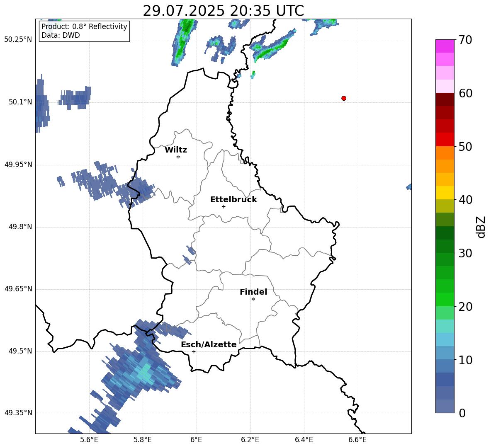Click the Findel station cross marker
The image size is (491, 448).
(x=253, y=299)
